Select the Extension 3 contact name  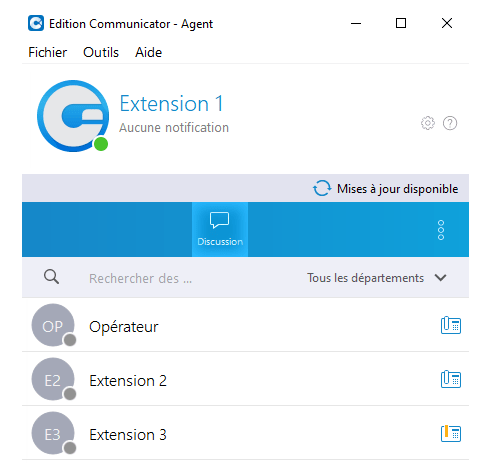[x=128, y=435]
